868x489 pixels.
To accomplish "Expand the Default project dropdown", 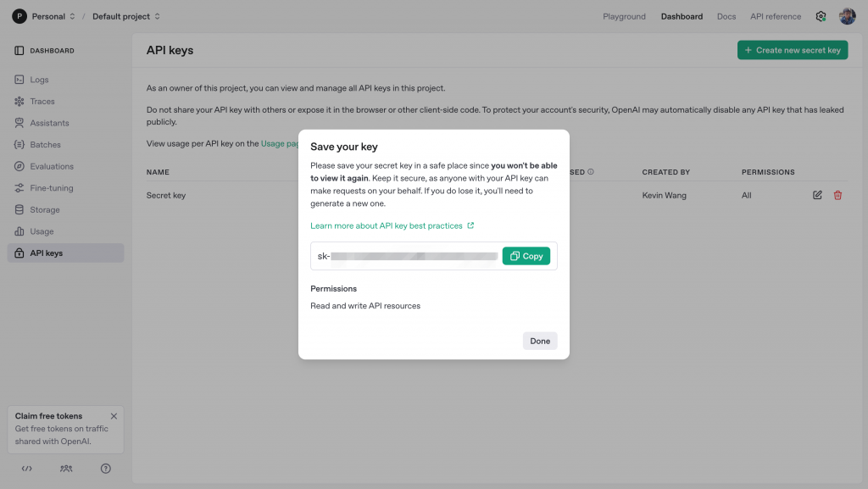I will pyautogui.click(x=125, y=16).
